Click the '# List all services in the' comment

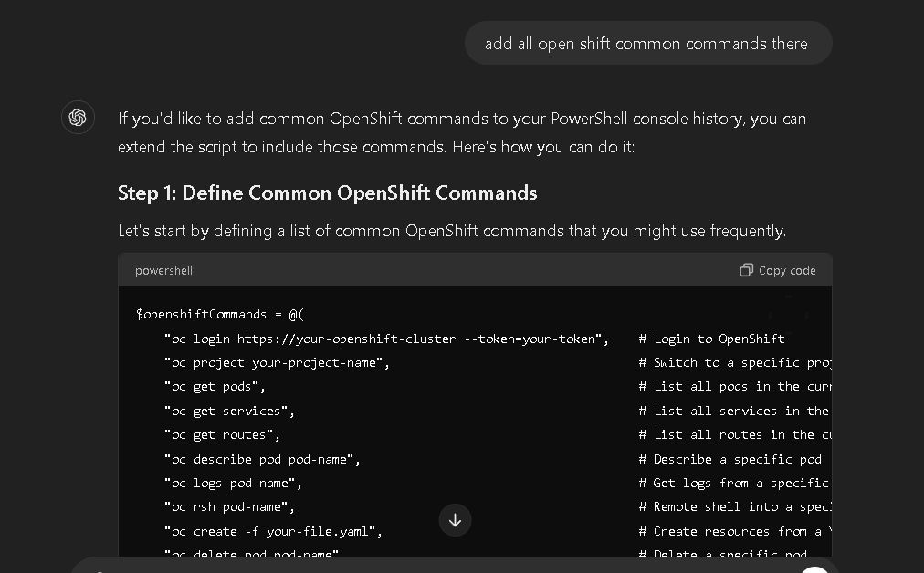(735, 412)
